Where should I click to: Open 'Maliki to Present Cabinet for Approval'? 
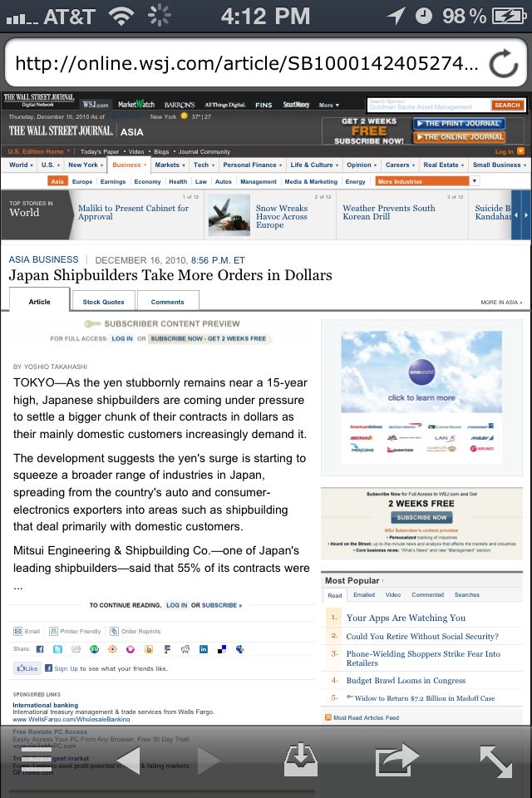(x=133, y=212)
